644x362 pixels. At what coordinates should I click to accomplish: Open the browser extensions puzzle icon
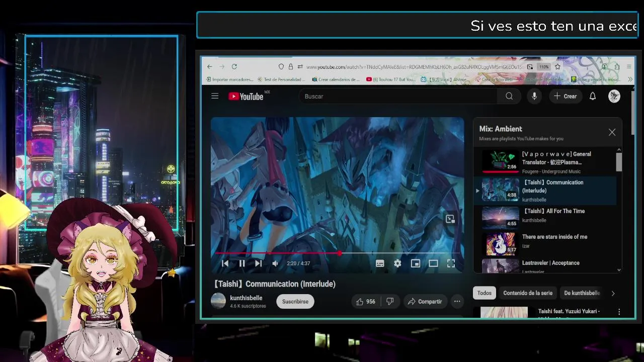(x=617, y=66)
